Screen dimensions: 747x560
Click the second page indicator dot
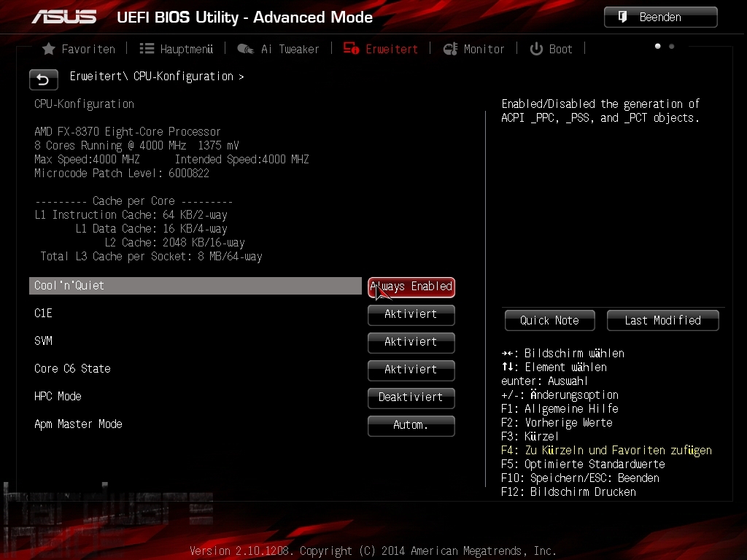click(x=672, y=46)
